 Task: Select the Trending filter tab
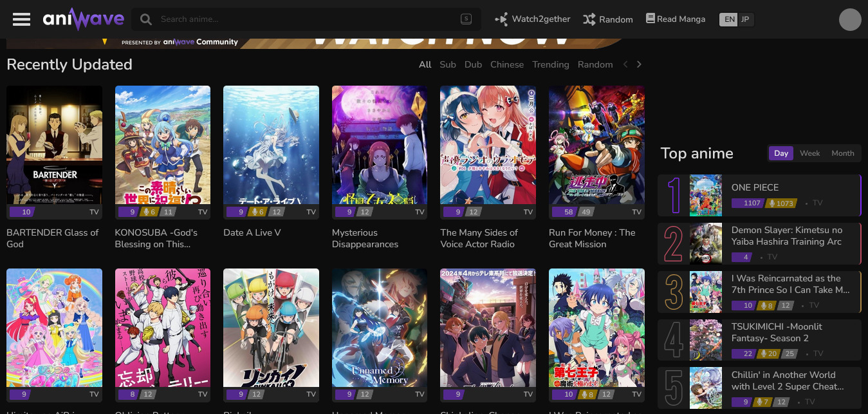point(551,64)
